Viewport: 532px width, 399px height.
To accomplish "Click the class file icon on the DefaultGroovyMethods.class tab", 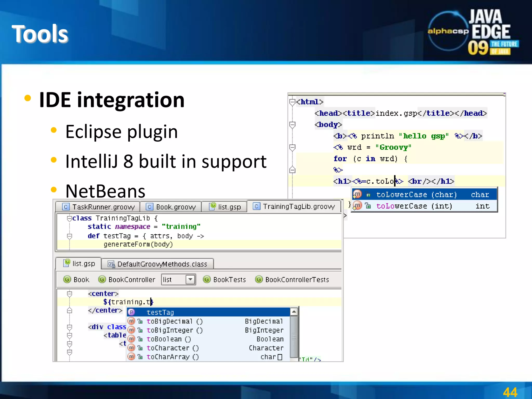I will click(111, 264).
